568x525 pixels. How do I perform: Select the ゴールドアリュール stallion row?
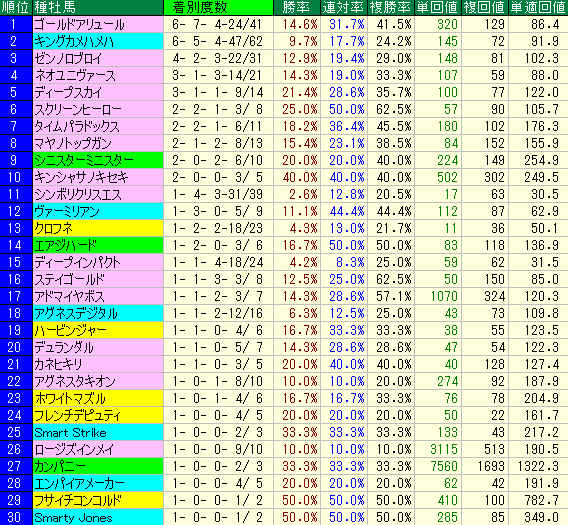(x=284, y=24)
